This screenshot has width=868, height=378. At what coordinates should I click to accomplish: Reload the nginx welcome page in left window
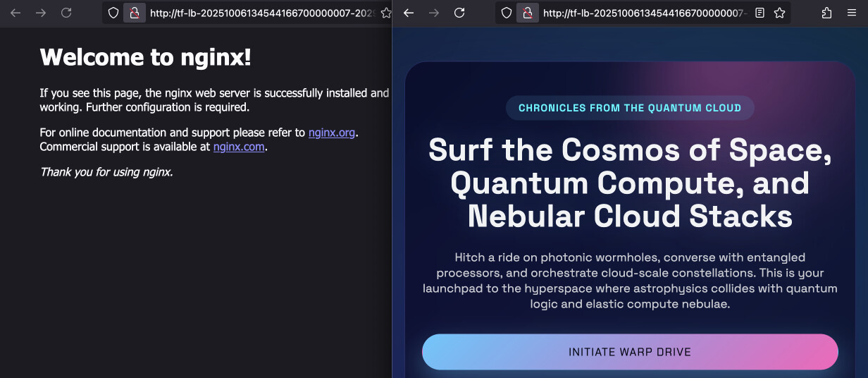coord(66,13)
